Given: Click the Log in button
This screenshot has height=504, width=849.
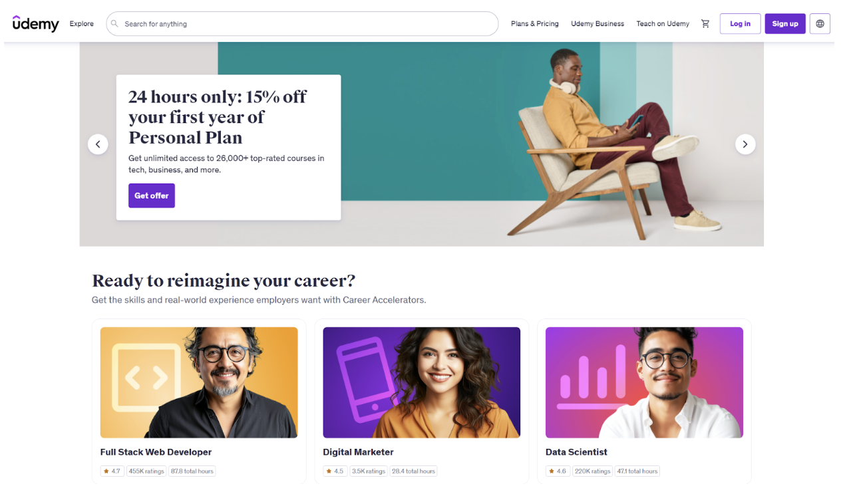Looking at the screenshot, I should pyautogui.click(x=740, y=24).
